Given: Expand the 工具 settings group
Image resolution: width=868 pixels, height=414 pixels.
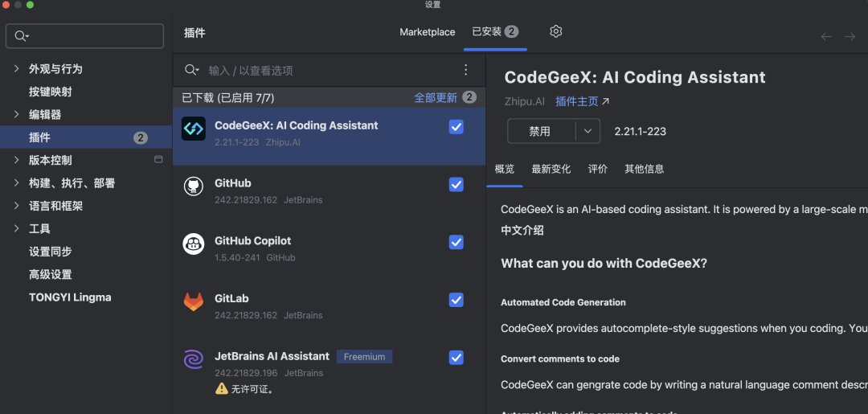Looking at the screenshot, I should [x=17, y=228].
